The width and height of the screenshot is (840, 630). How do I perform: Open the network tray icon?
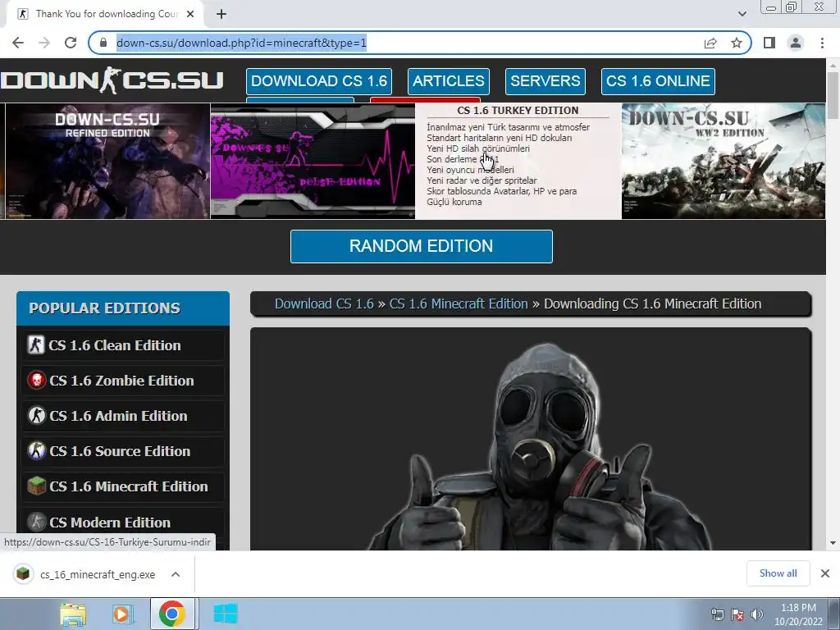click(717, 614)
